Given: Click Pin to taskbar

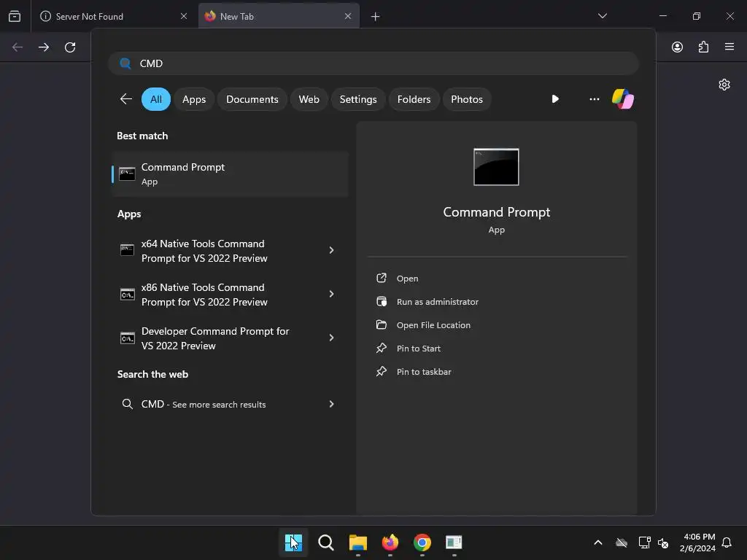Looking at the screenshot, I should click(424, 372).
